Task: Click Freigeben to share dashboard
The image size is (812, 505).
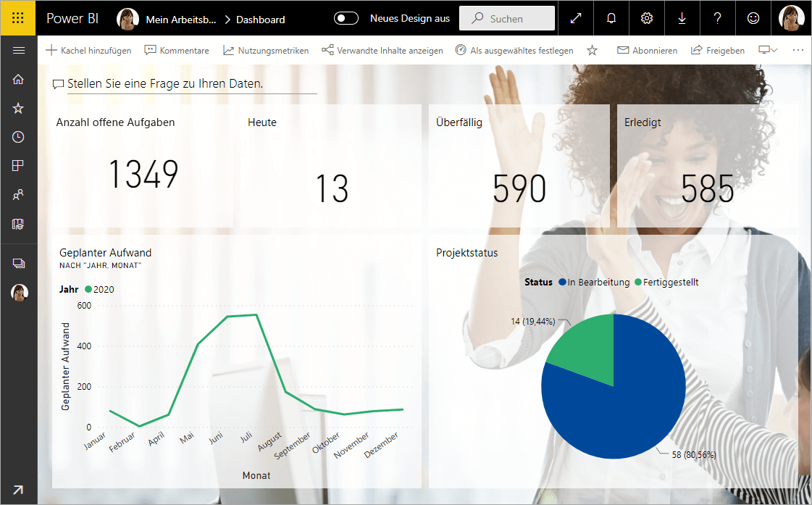Action: 718,50
